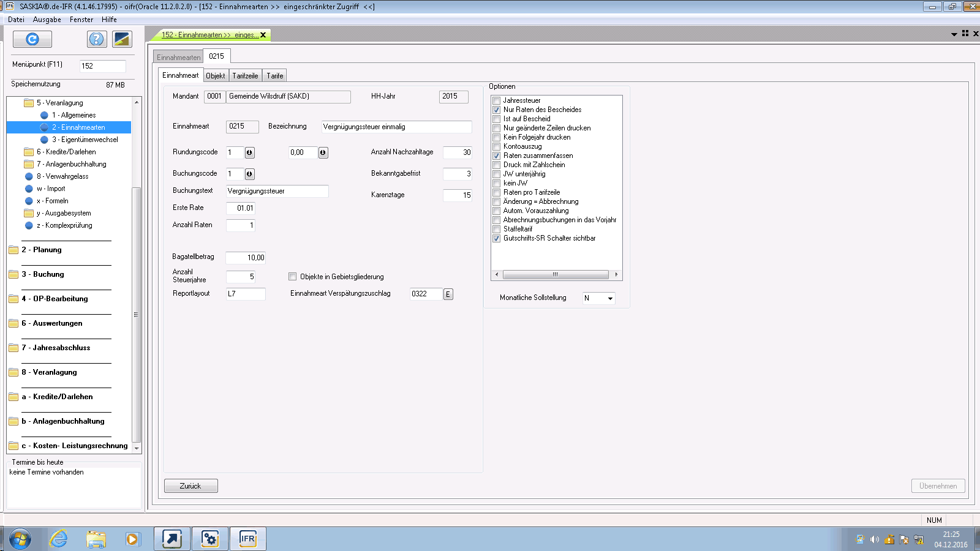Click the Übernehmen button

coord(938,486)
